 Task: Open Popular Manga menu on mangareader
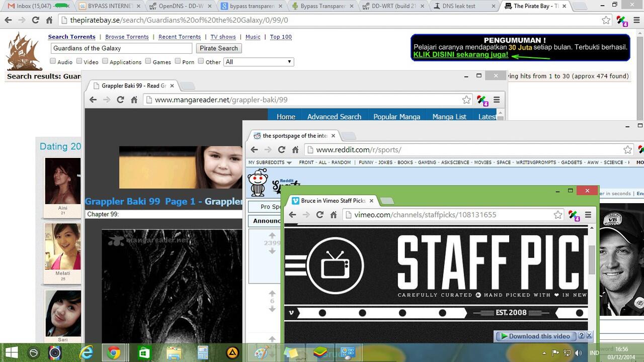click(x=396, y=117)
